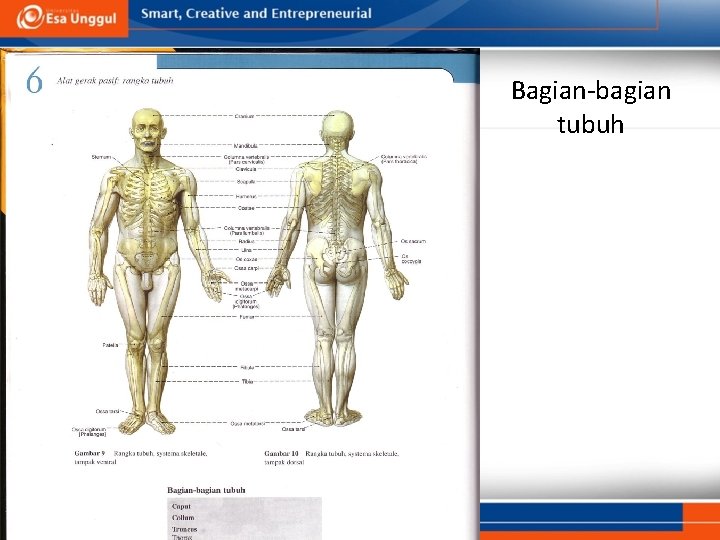Click the 'Ossa carpi' label
This screenshot has height=540, width=720.
coord(247,268)
